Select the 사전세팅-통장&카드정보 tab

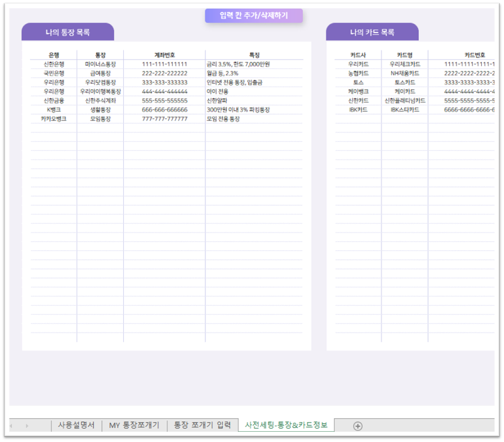[286, 425]
